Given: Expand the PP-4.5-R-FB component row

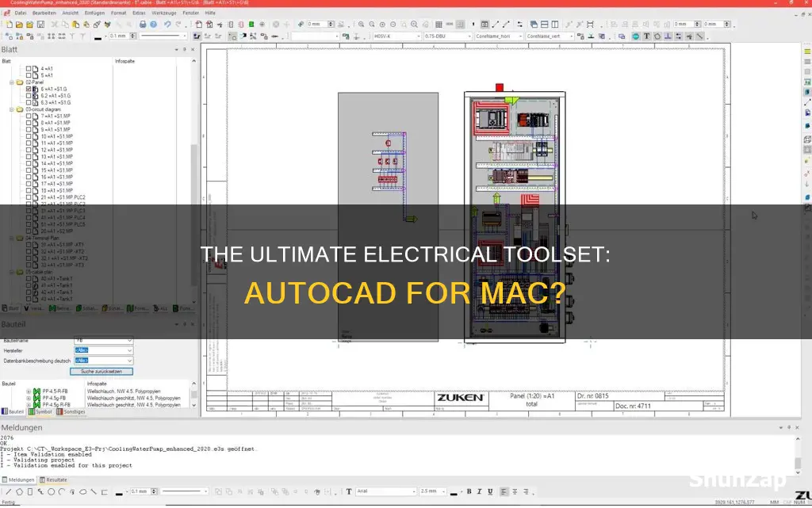Looking at the screenshot, I should [x=29, y=392].
